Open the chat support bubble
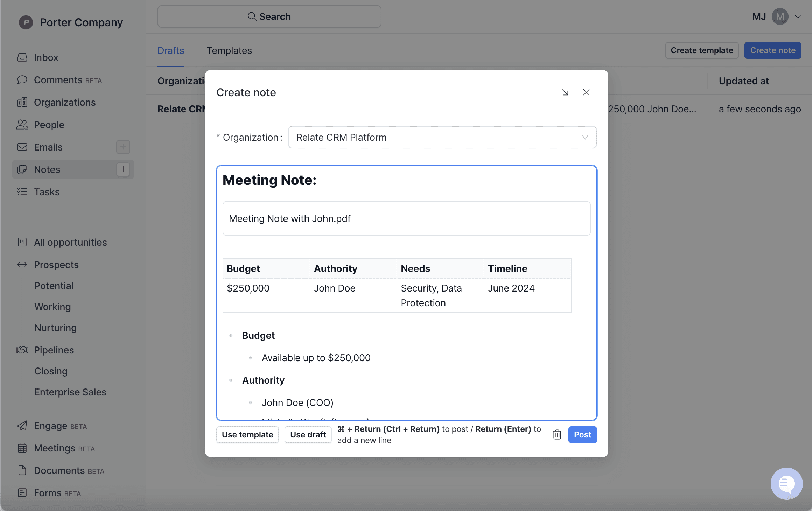 [x=786, y=483]
